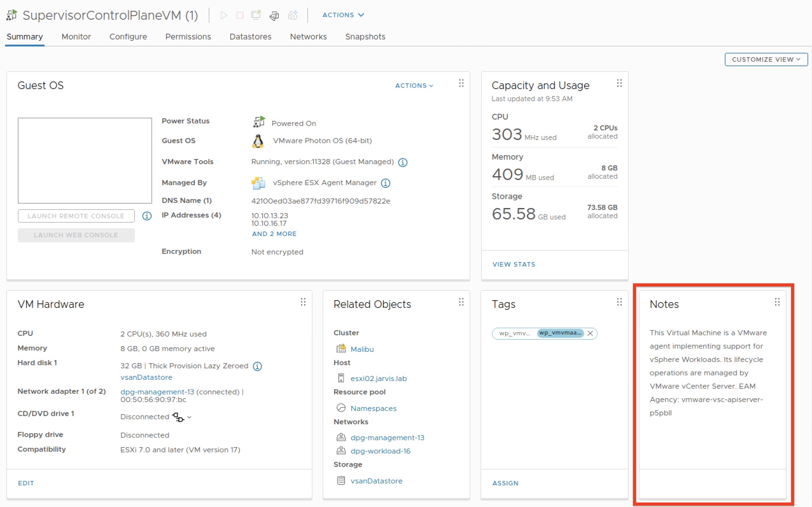Open the Guest OS ACTIONS dropdown
The height and width of the screenshot is (507, 812).
pyautogui.click(x=414, y=86)
